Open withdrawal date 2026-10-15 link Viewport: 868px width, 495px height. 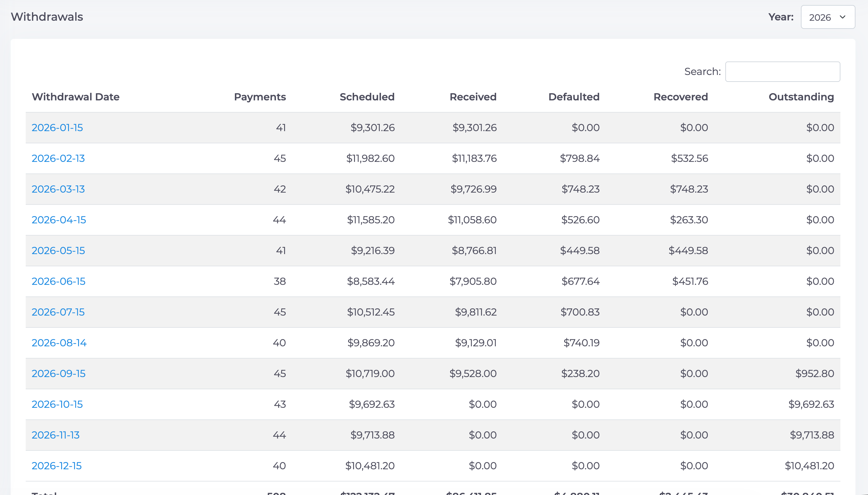pos(57,404)
